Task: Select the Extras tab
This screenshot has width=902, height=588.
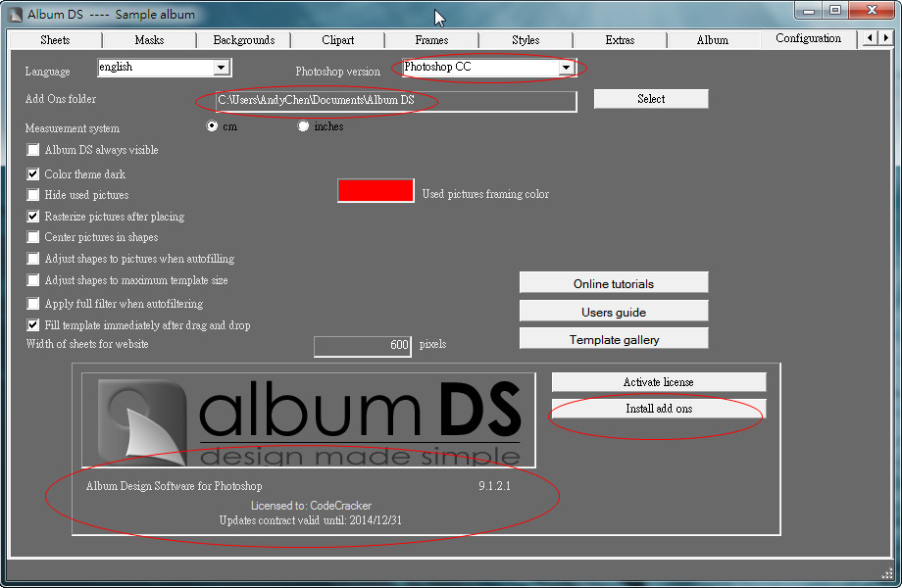Action: coord(620,39)
